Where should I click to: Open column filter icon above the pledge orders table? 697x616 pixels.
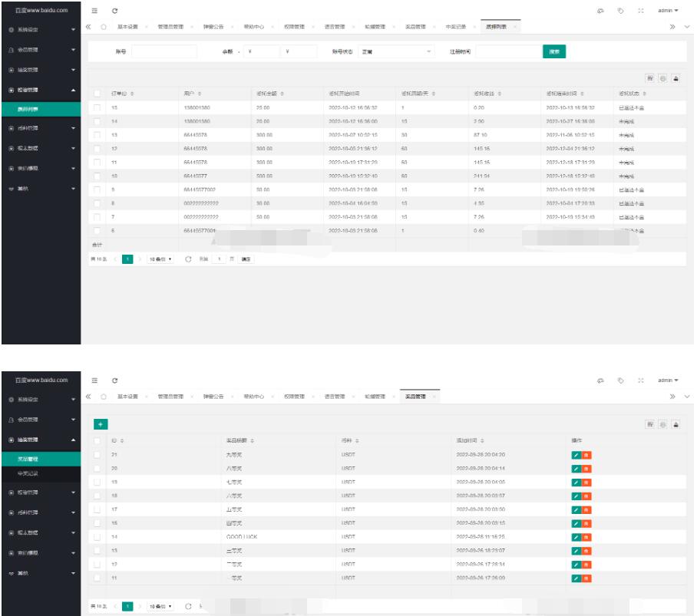tap(651, 78)
